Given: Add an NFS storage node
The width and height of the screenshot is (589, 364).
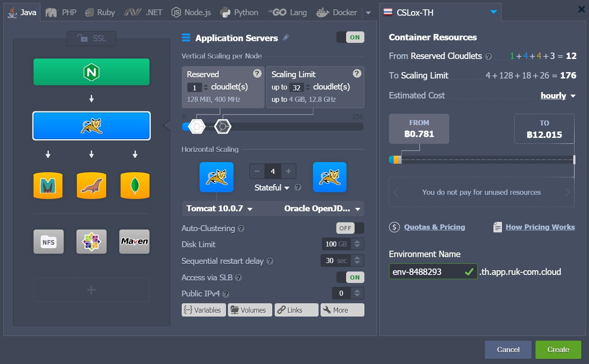Looking at the screenshot, I should point(48,241).
